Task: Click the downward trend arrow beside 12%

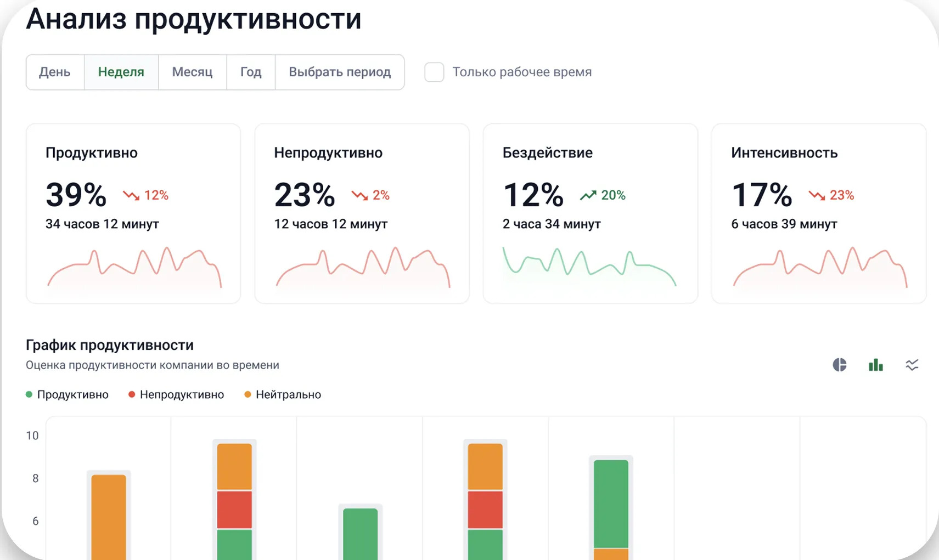Action: pyautogui.click(x=131, y=195)
